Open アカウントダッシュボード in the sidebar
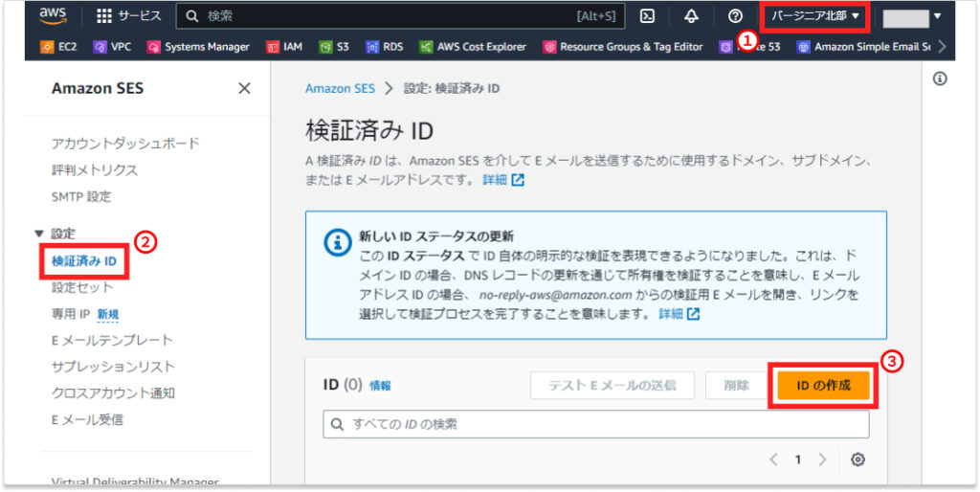 (x=125, y=144)
